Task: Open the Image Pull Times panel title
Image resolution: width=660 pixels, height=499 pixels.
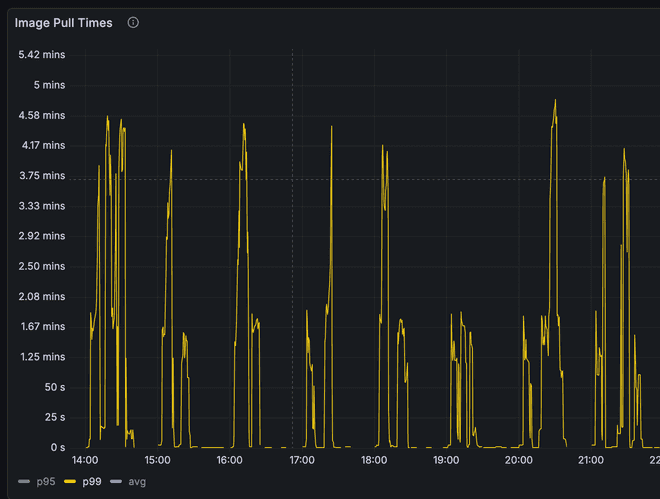Action: click(x=63, y=22)
